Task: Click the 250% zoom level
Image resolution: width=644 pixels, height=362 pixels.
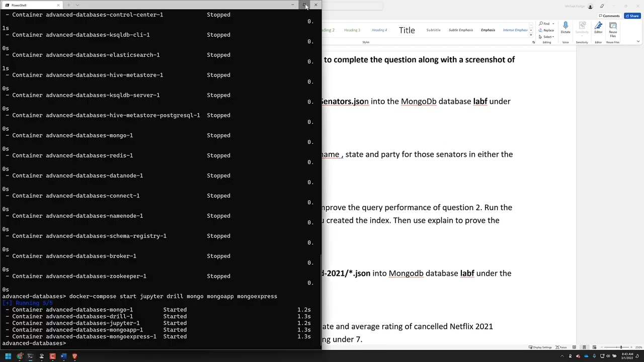Action: pos(639,347)
